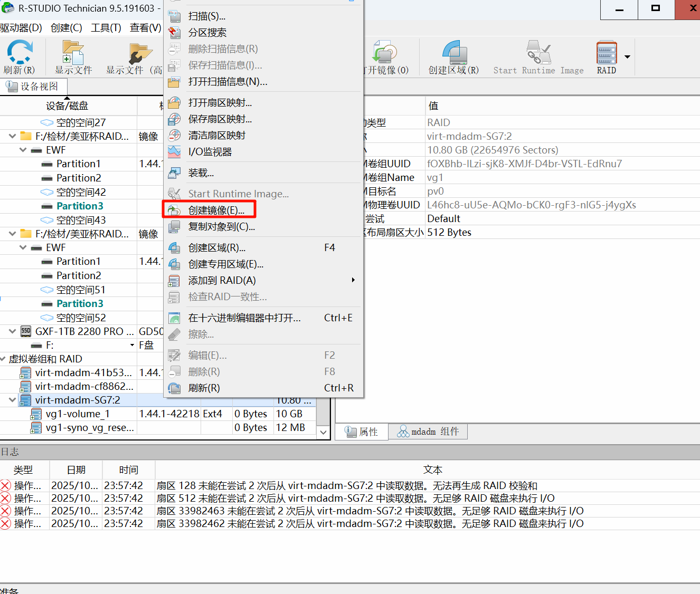Collapse the first EWF tree node
This screenshot has height=594, width=700.
pos(23,150)
